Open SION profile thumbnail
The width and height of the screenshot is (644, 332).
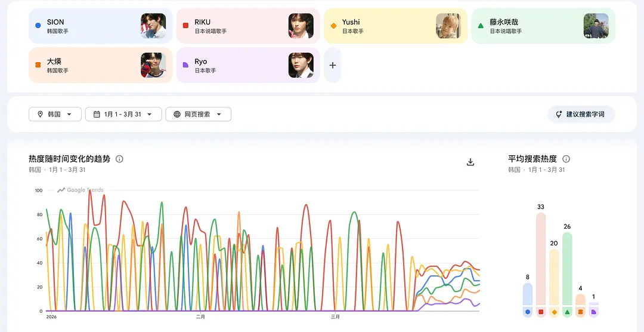153,26
